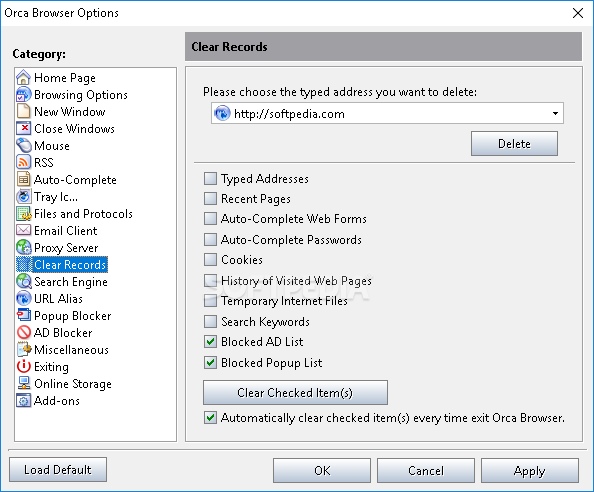Tick the Cookies checkbox
The height and width of the screenshot is (492, 594).
(210, 259)
